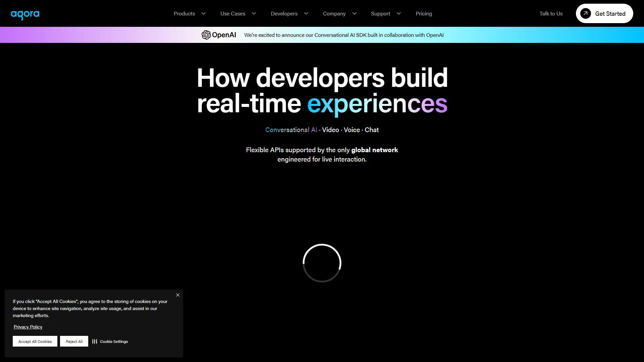Open the Products menu
644x362 pixels.
(184, 14)
